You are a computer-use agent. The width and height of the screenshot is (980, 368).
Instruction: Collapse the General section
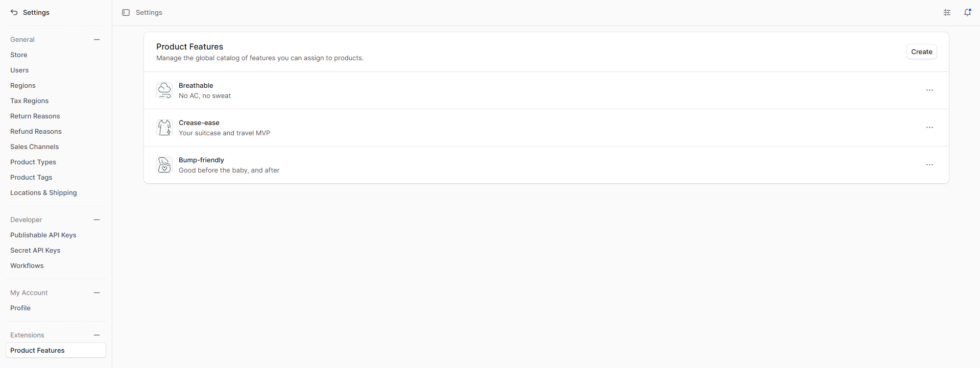pos(97,39)
